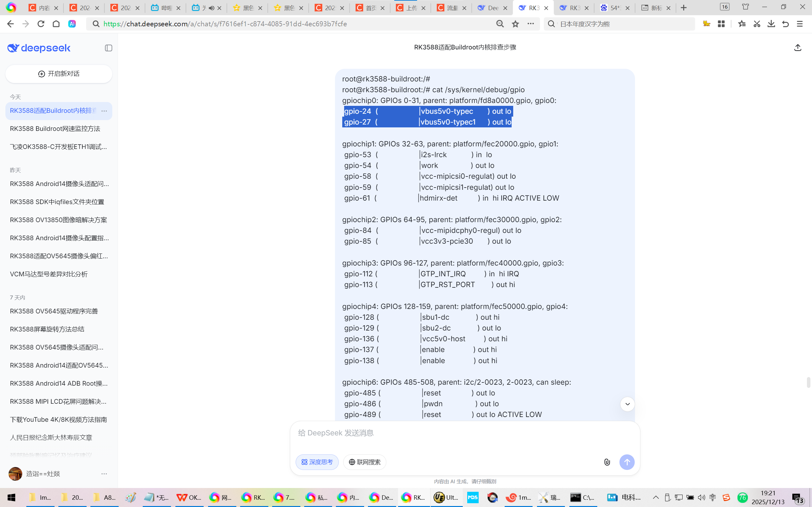
Task: Click the browser reload icon
Action: tap(41, 24)
